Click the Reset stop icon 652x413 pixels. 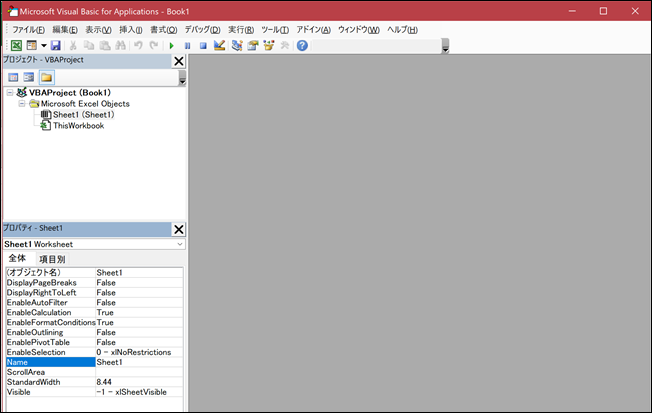coord(203,46)
